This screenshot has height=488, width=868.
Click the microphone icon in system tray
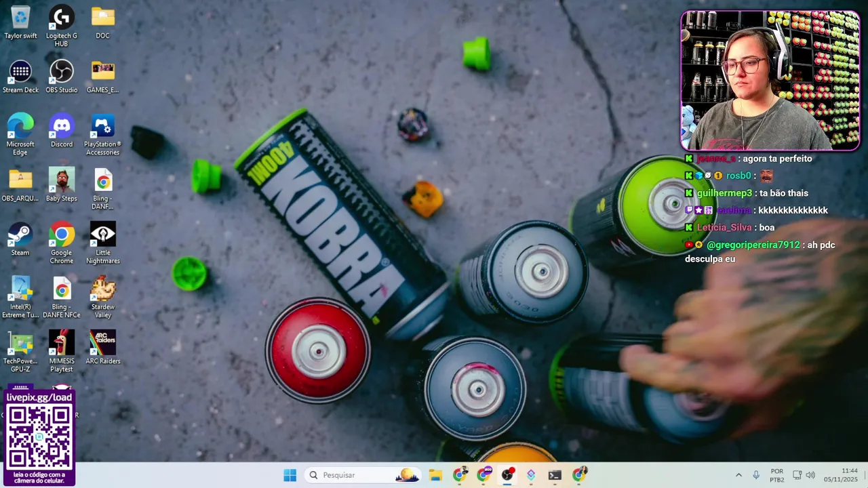[x=756, y=475]
